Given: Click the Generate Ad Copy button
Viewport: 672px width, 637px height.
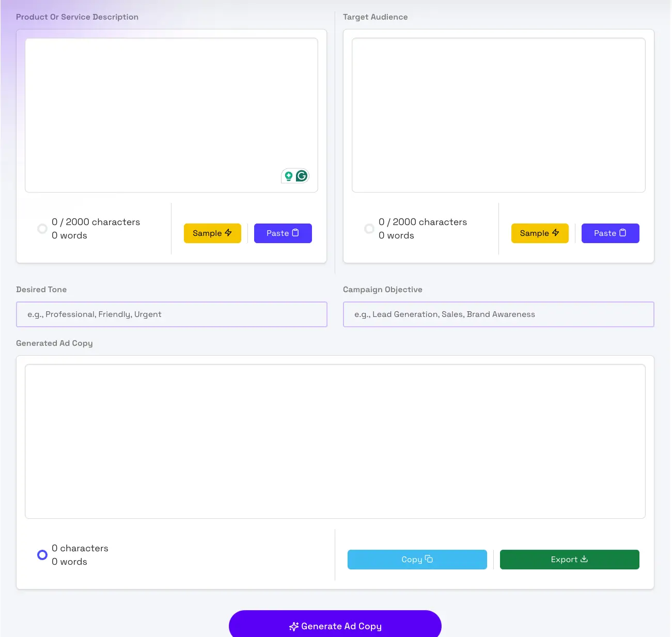Looking at the screenshot, I should [335, 624].
